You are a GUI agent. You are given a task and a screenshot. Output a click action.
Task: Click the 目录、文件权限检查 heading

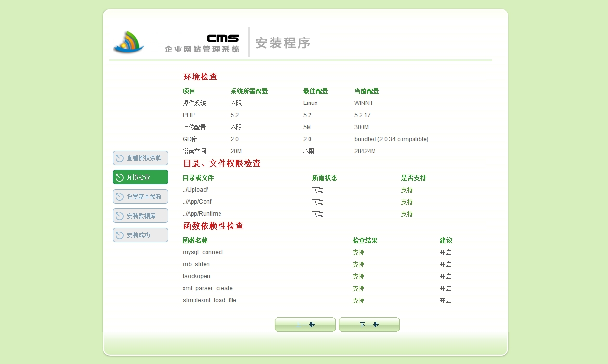point(222,164)
